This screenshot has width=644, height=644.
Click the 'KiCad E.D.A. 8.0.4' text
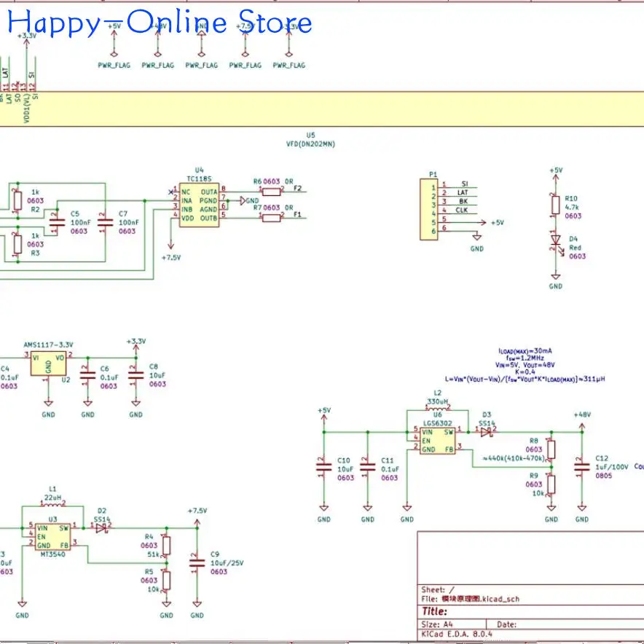[457, 634]
